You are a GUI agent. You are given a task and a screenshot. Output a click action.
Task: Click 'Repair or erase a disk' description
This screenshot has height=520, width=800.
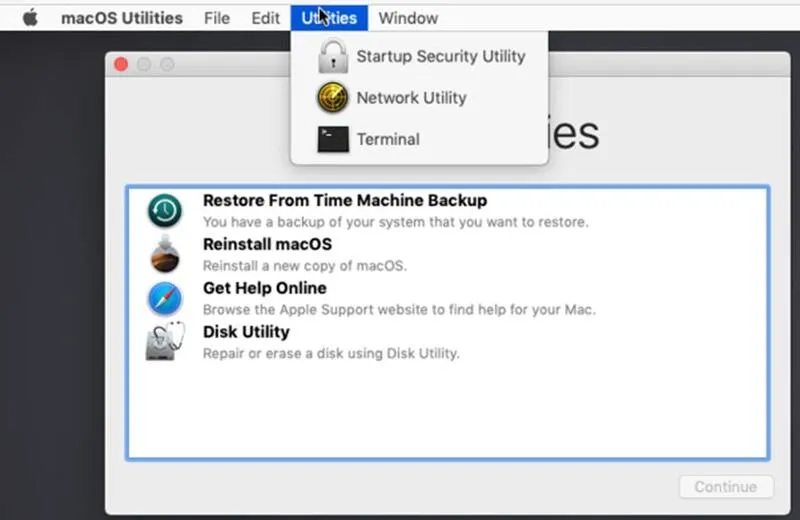click(x=331, y=354)
